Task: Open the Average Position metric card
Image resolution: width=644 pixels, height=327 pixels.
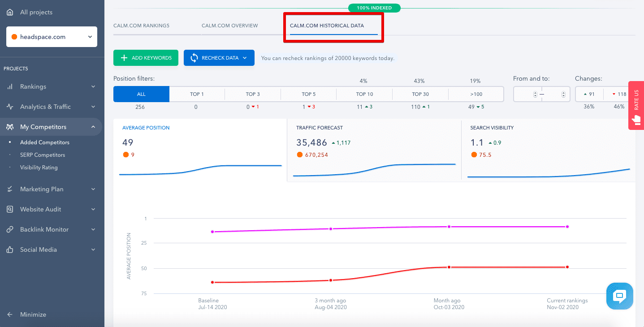Action: (200, 150)
